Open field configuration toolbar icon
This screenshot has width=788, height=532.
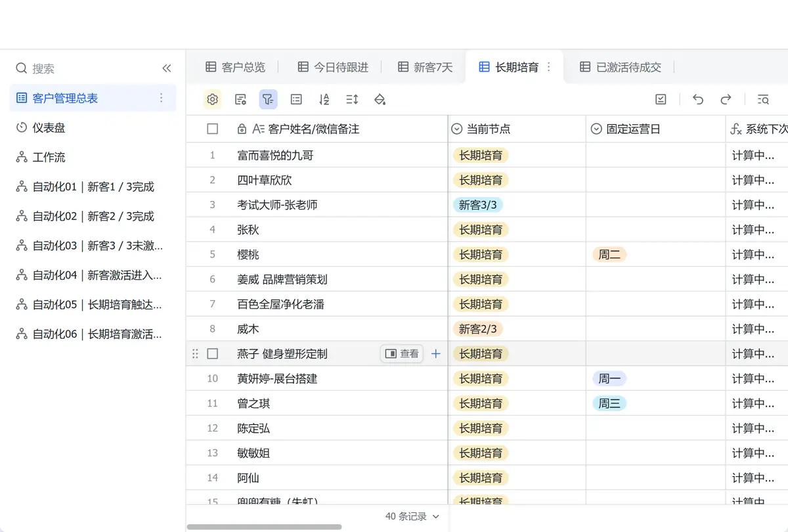pos(240,99)
